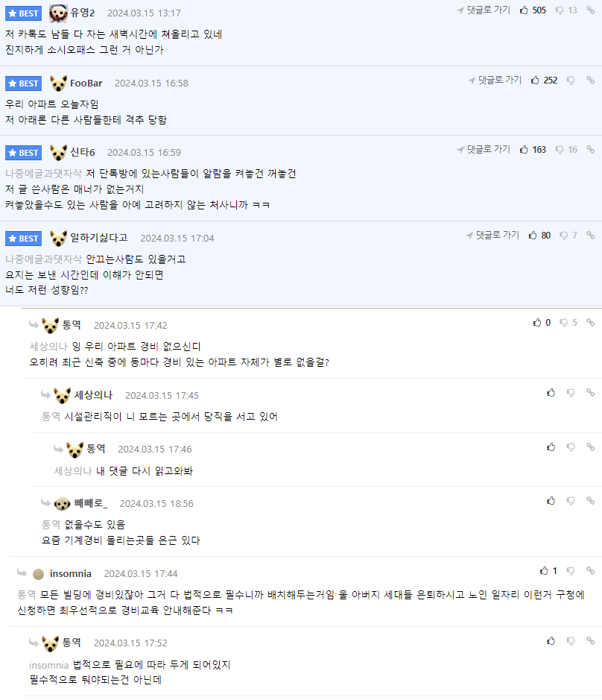Downvote 통역's comment posted at 17:42
Screen dimensions: 602x700
point(564,323)
